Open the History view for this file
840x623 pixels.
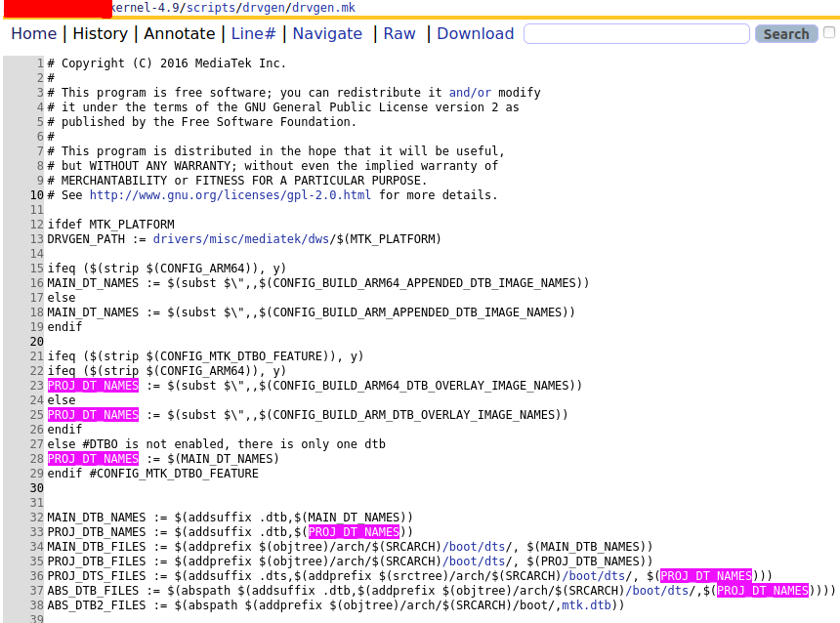click(100, 33)
